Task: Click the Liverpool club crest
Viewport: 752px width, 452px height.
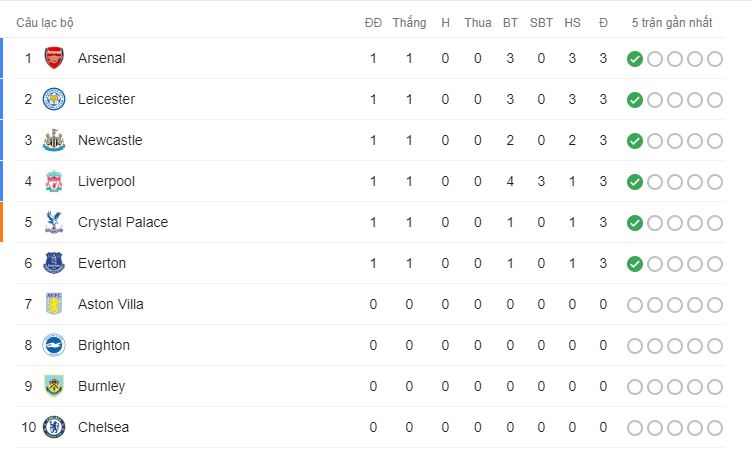Action: click(54, 181)
